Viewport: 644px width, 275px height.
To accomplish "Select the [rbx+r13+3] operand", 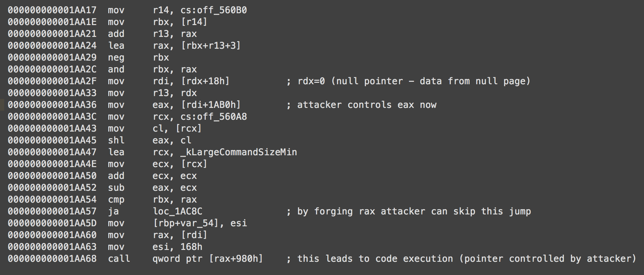I will pos(211,46).
